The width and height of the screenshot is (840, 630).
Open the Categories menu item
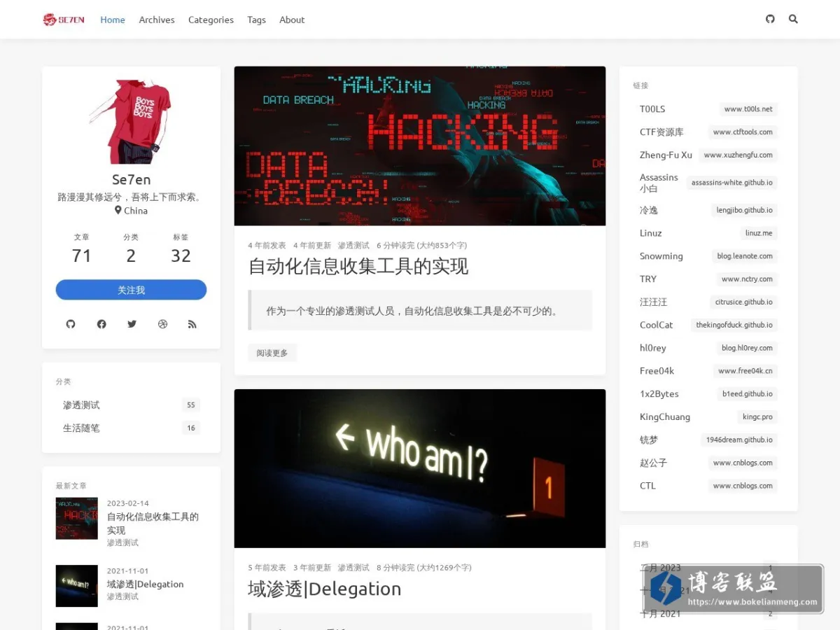pos(211,20)
